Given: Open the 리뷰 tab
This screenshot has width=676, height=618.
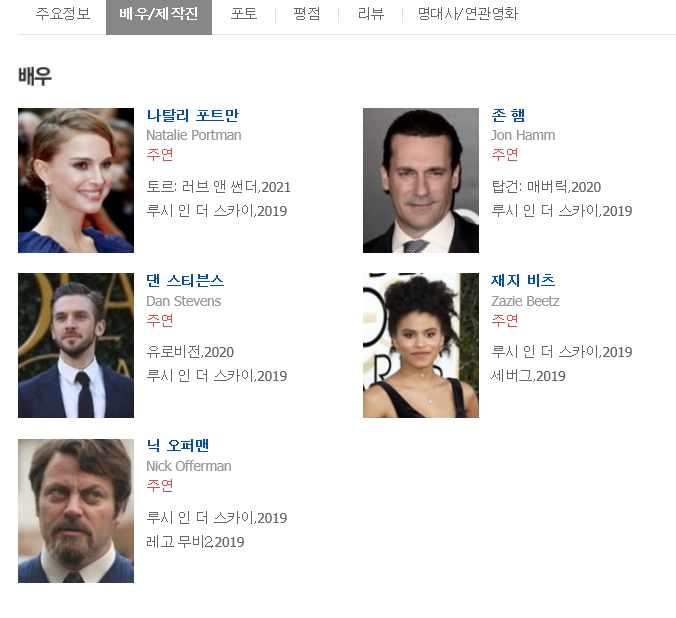Looking at the screenshot, I should (x=371, y=14).
